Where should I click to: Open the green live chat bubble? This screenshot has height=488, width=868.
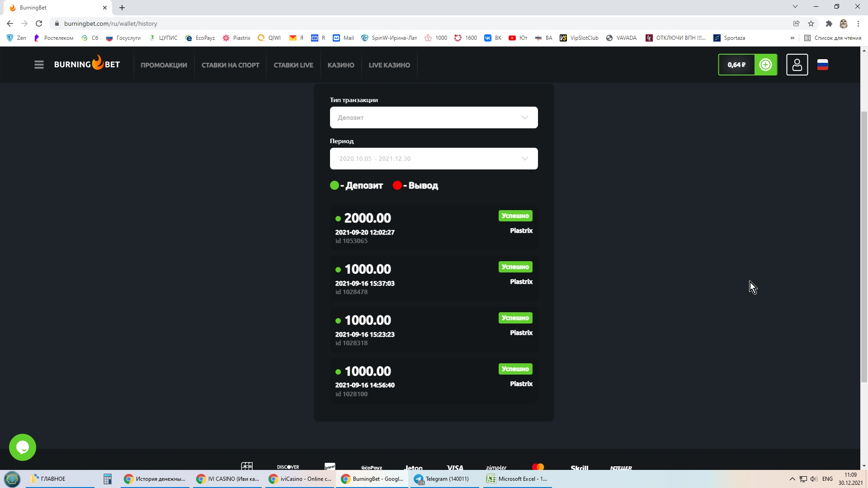click(x=23, y=447)
